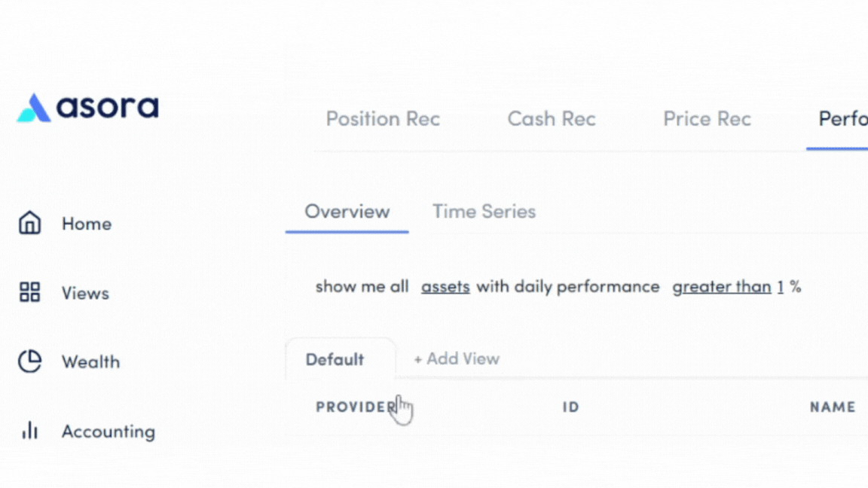Click the Asora wordmark text
868x488 pixels.
click(105, 106)
